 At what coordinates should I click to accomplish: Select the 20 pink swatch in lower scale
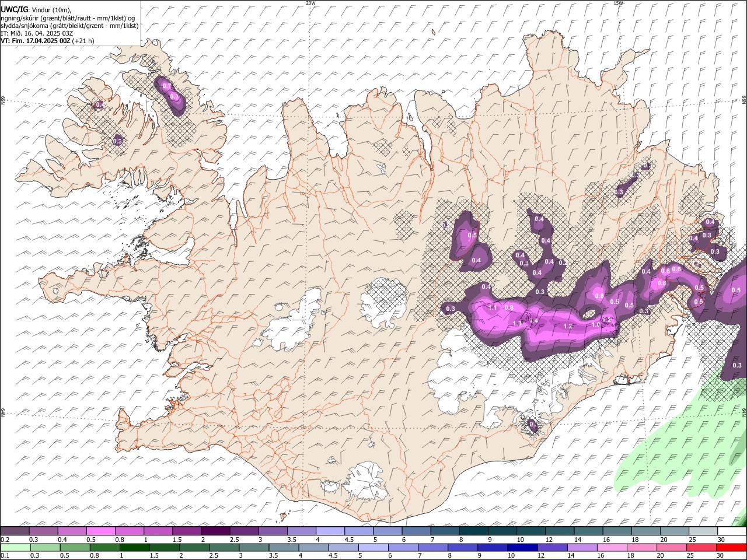671,547
